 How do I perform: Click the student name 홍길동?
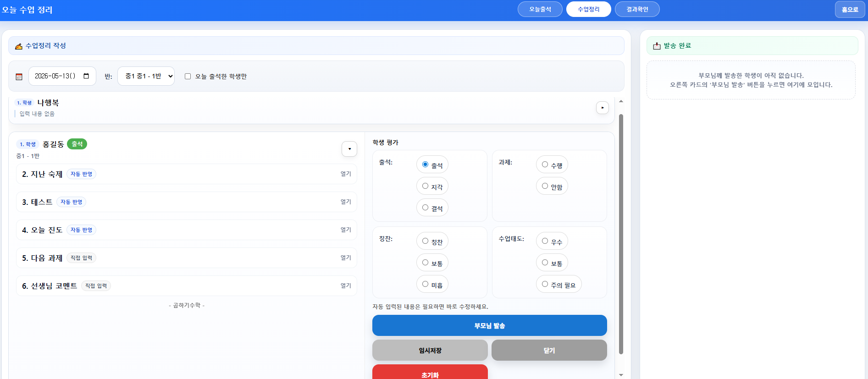pyautogui.click(x=53, y=144)
